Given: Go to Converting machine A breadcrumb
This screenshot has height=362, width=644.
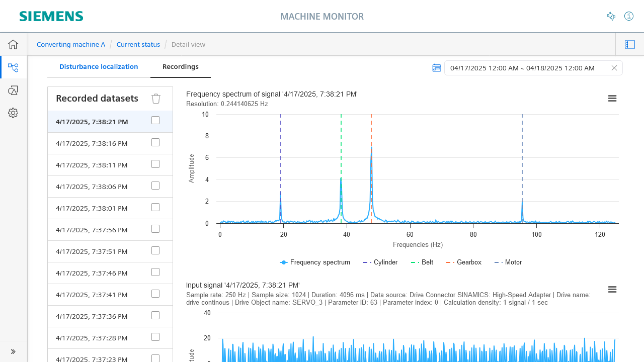Looking at the screenshot, I should (x=71, y=45).
